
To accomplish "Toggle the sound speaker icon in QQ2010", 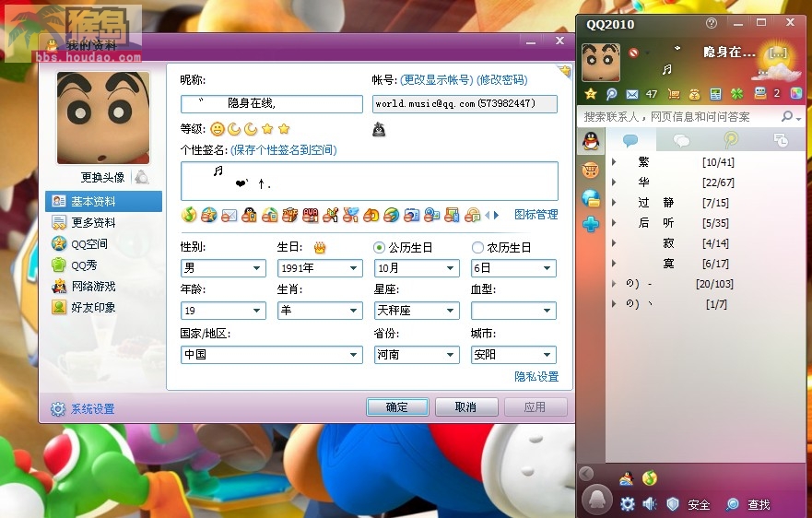I will (650, 503).
